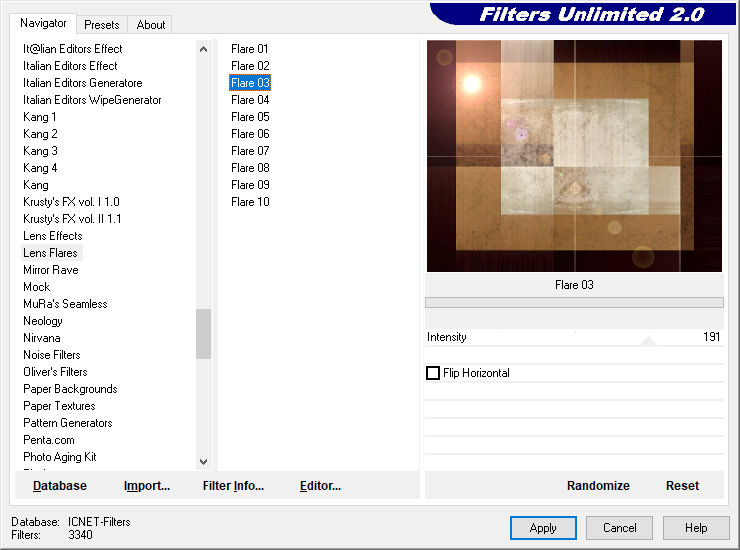The height and width of the screenshot is (550, 740).
Task: Select Flare 02 filter
Action: tap(250, 66)
